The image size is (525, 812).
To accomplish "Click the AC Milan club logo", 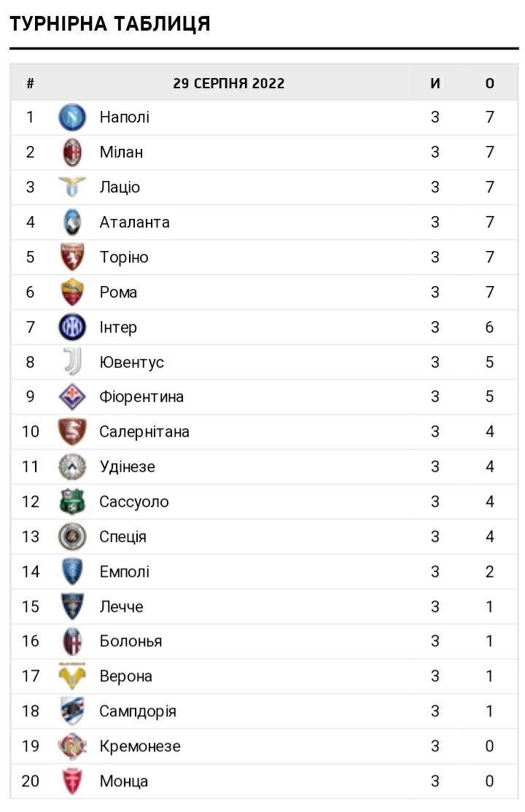I will (x=72, y=152).
